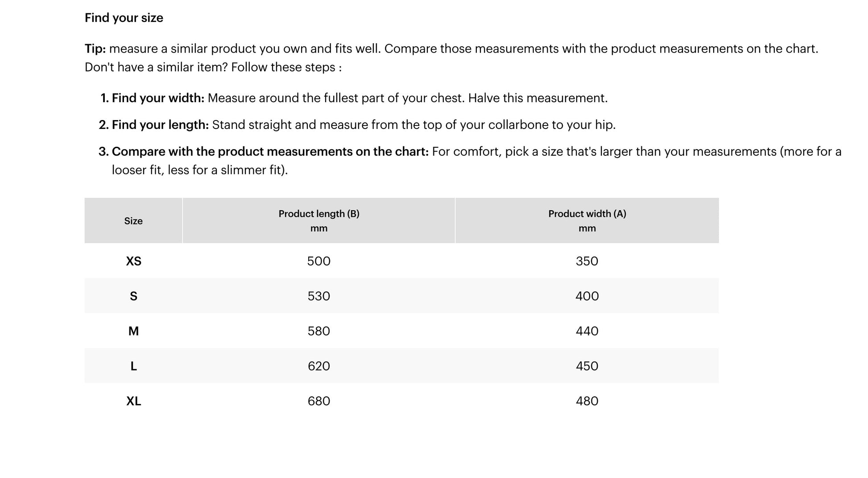The height and width of the screenshot is (478, 868).
Task: Click the 400 width value for S
Action: tap(587, 296)
